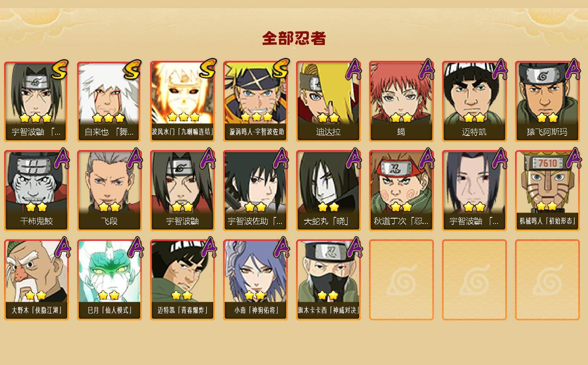Choose the 大野木「侠隐江湖」 card
The height and width of the screenshot is (365, 588).
click(x=36, y=280)
